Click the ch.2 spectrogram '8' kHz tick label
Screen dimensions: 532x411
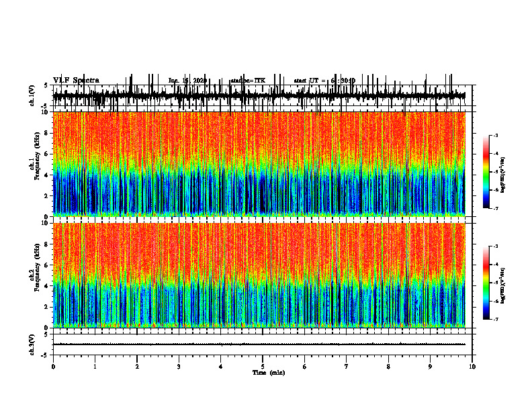46,244
